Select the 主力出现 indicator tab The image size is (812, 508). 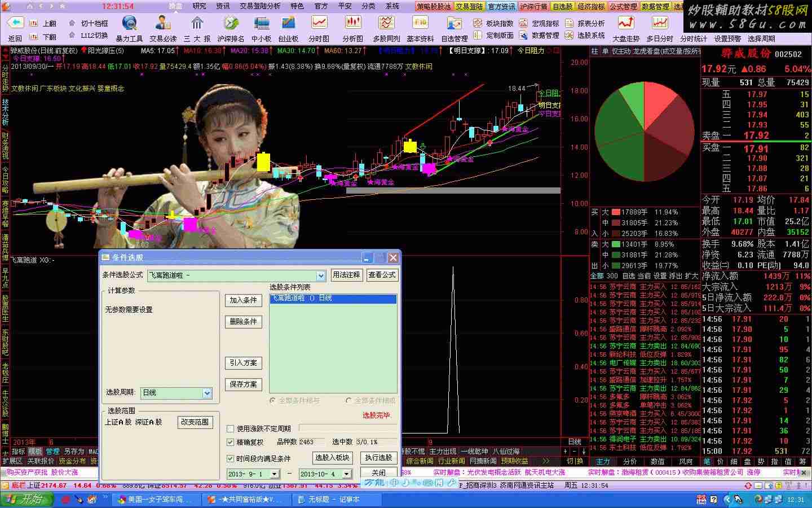pos(443,452)
